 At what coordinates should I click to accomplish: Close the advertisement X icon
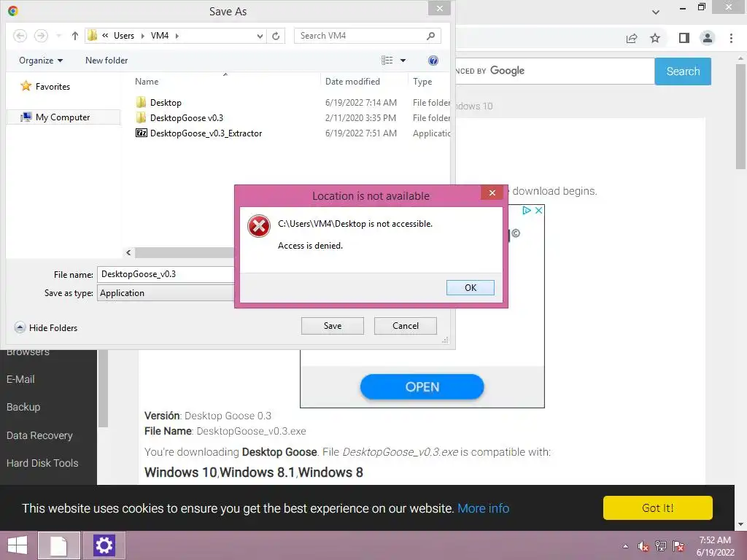[x=539, y=210]
